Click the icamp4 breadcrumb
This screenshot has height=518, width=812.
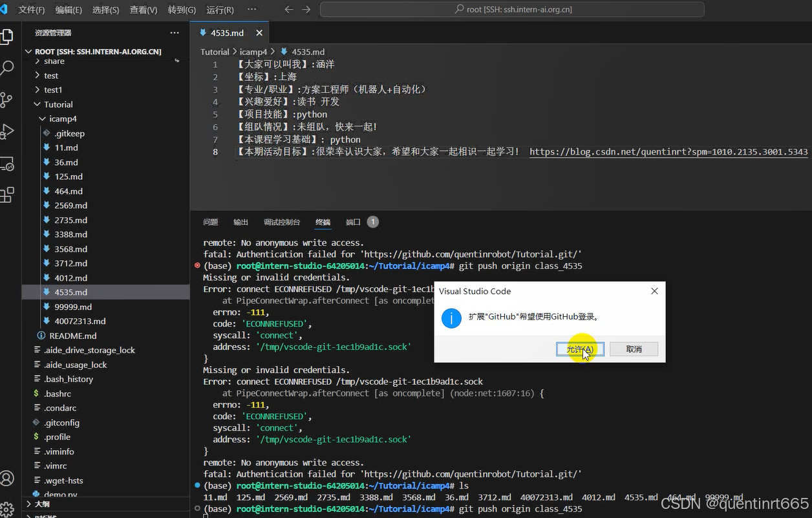pos(253,52)
